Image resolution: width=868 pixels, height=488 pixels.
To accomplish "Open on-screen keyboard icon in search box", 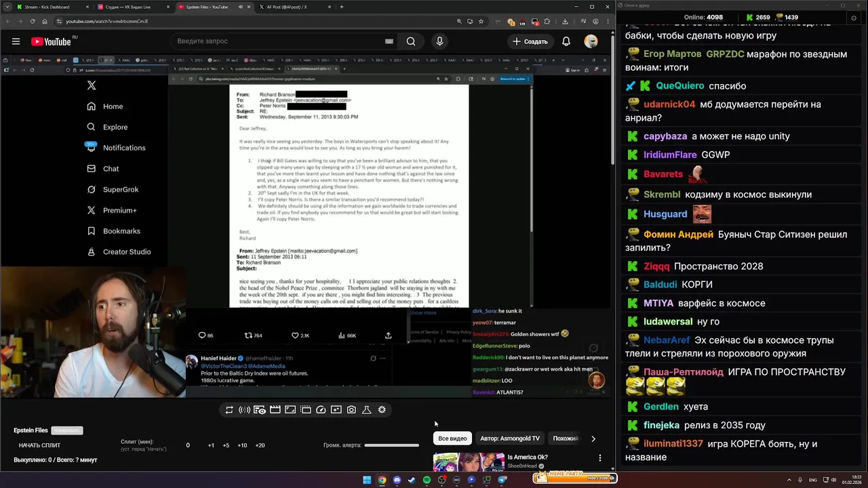I will (389, 41).
